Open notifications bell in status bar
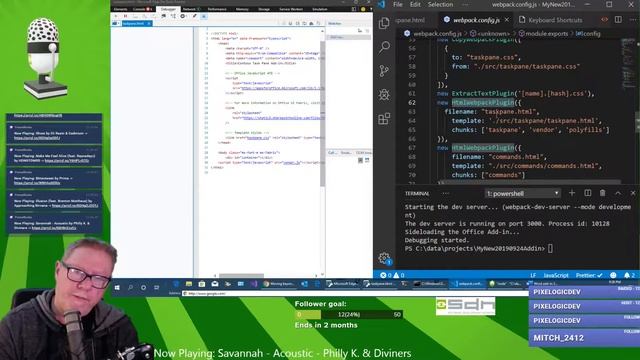 [629, 275]
